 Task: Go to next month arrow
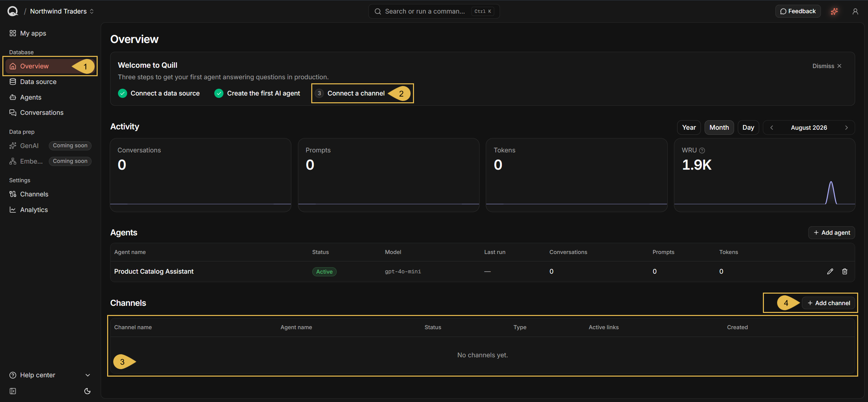tap(846, 128)
